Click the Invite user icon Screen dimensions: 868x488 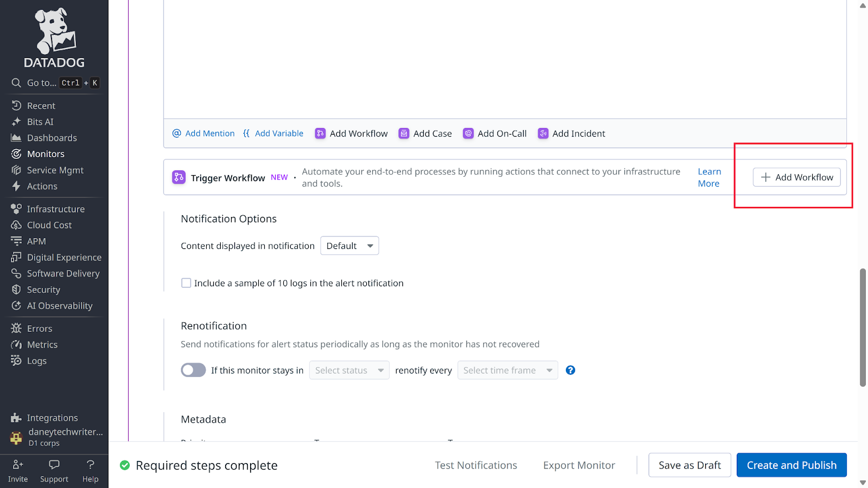click(x=18, y=465)
